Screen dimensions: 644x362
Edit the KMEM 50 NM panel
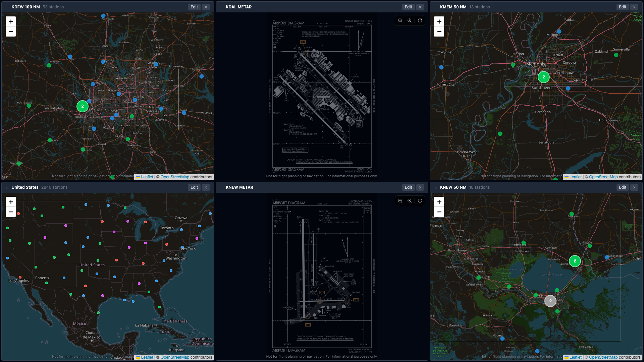point(623,7)
